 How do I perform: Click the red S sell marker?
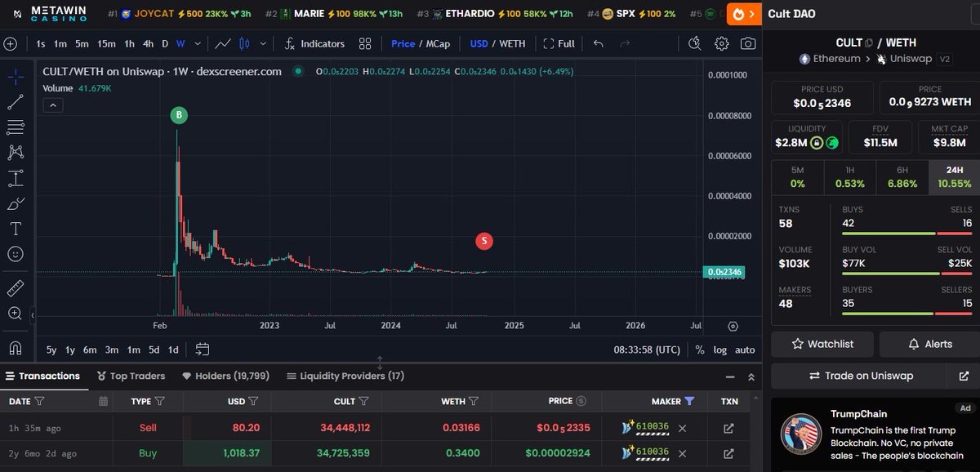pos(484,241)
